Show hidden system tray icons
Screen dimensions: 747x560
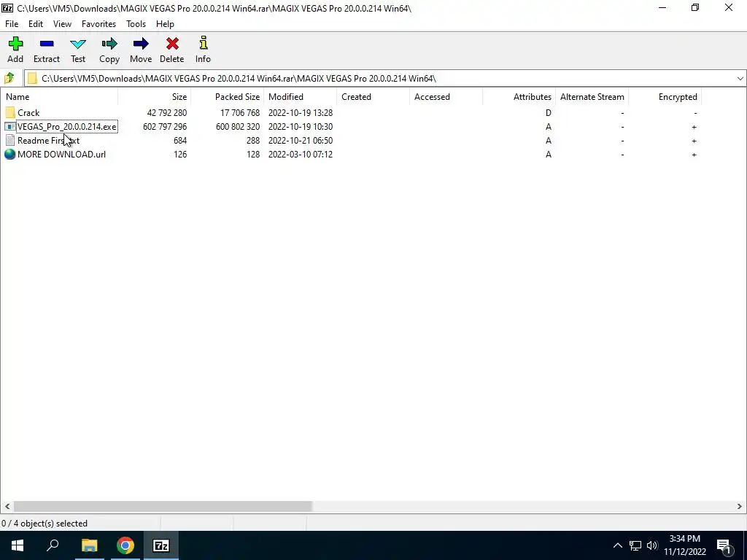tap(617, 545)
